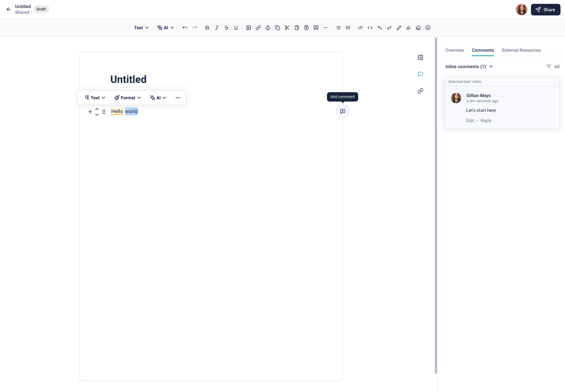
Task: Move the block up with the chevron
Action: point(97,109)
